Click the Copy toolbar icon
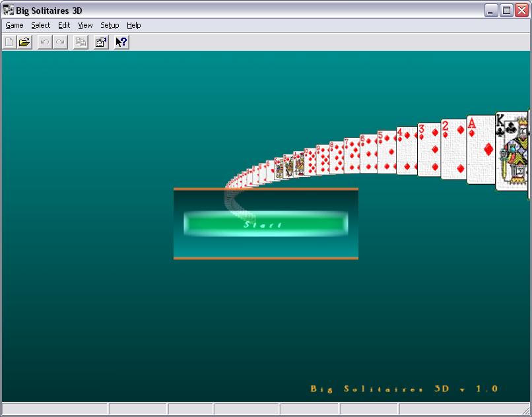 click(81, 42)
